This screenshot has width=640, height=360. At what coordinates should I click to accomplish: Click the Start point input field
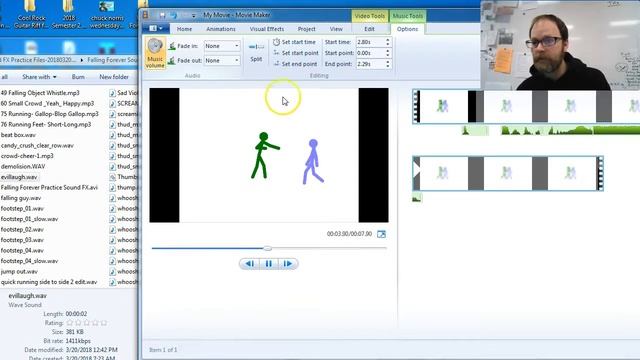point(370,53)
